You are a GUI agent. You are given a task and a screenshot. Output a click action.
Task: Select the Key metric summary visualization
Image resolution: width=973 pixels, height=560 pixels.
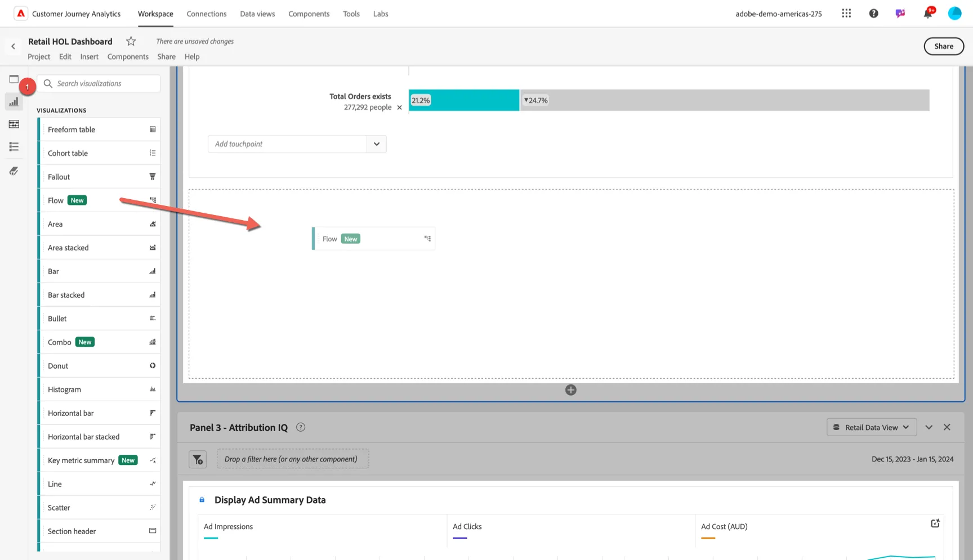[99, 460]
